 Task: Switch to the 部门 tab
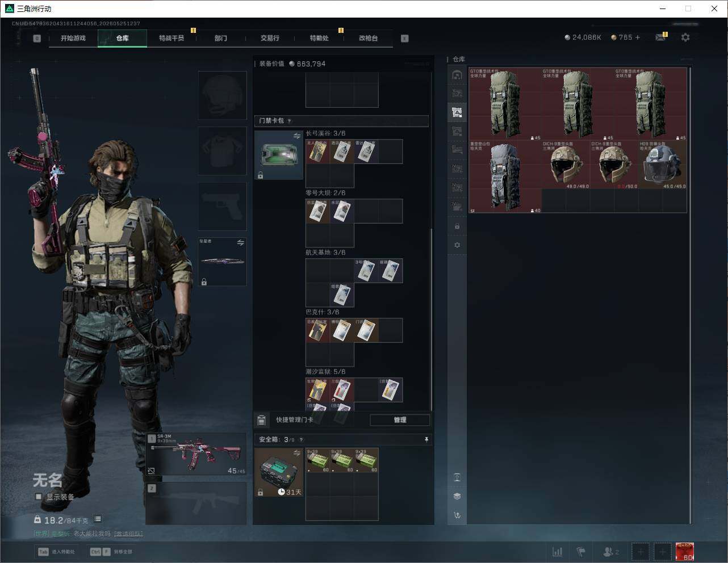[x=221, y=38]
